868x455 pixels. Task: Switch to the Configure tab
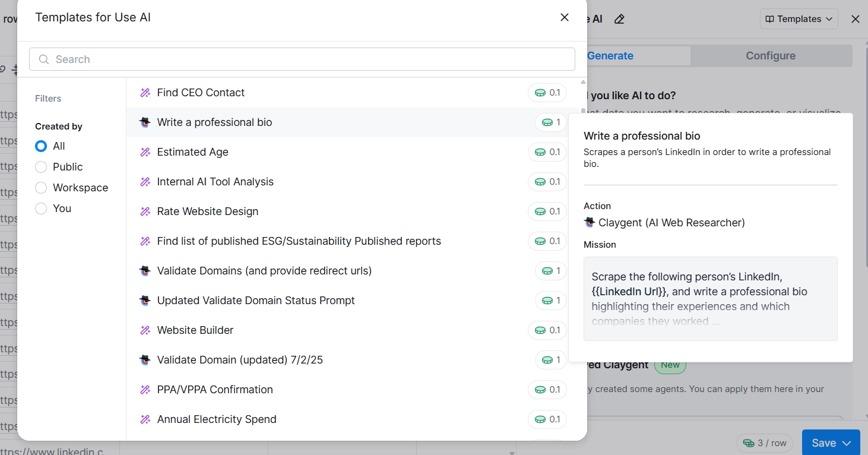point(770,56)
